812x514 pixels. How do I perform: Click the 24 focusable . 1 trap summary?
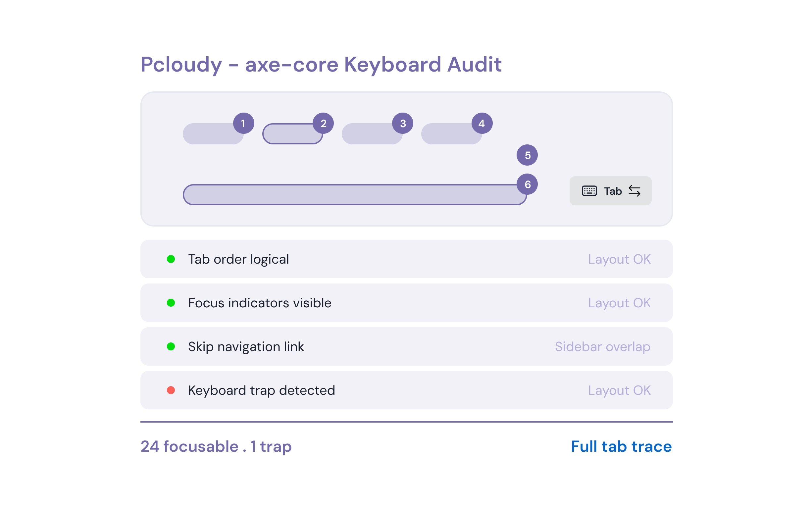217,447
